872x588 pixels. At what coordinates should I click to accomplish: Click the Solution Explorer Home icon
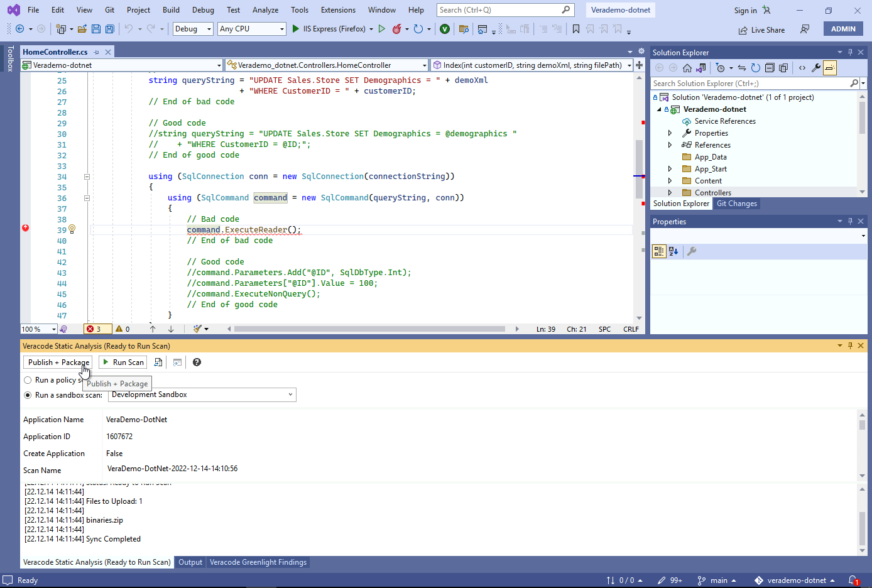coord(687,68)
